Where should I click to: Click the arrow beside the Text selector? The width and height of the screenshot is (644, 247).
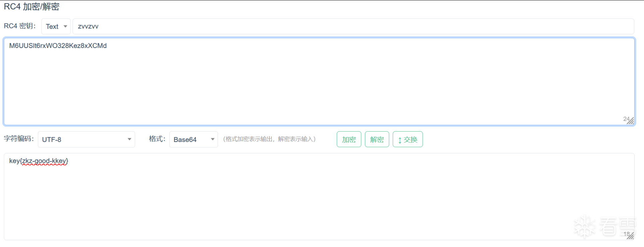point(65,27)
